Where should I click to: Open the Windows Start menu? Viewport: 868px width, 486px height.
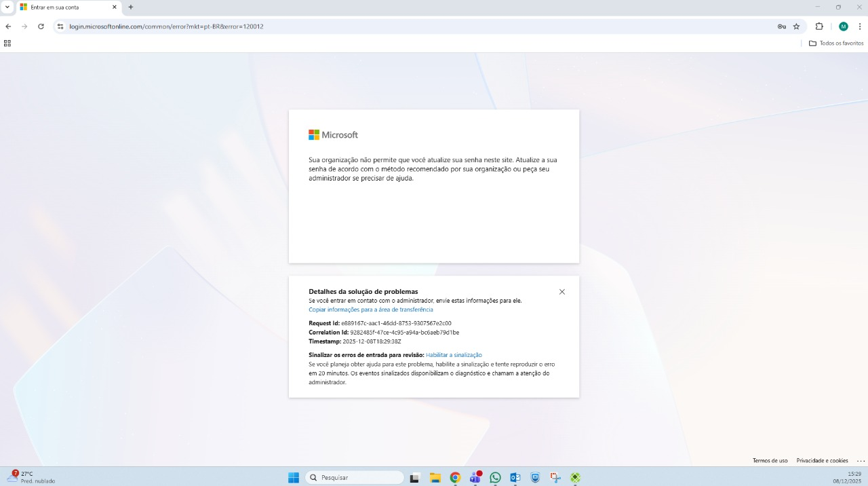pos(294,478)
